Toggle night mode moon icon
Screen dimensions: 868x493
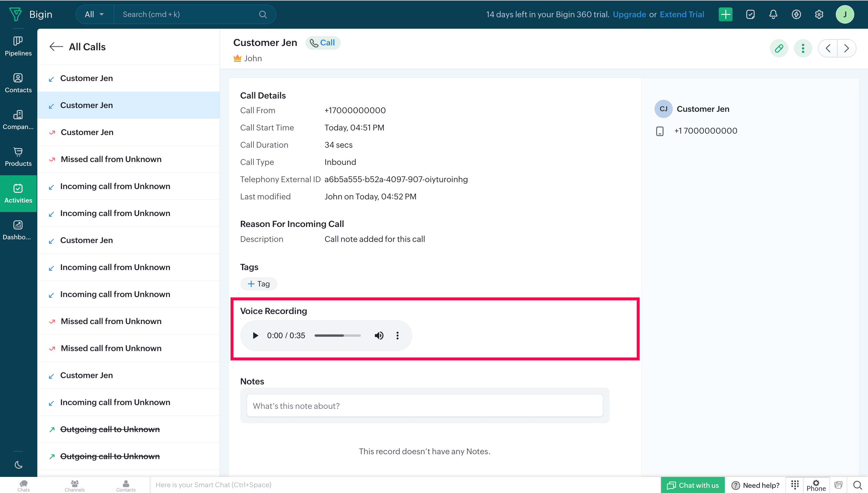coord(18,465)
